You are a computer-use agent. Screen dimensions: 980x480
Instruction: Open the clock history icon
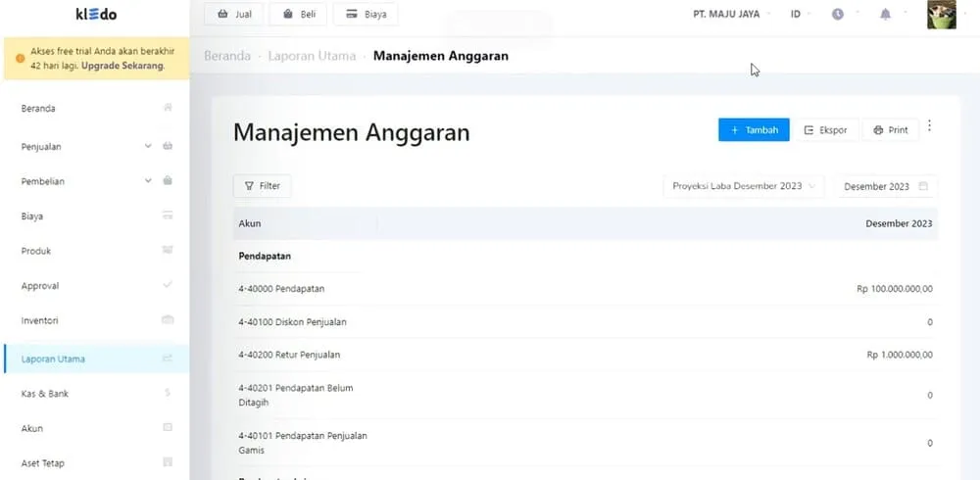pyautogui.click(x=838, y=14)
